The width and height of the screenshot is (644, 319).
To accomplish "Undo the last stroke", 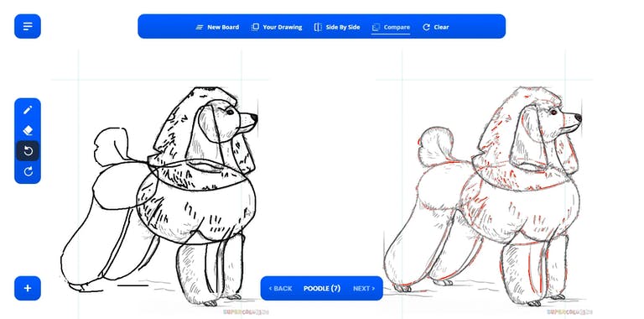I will point(28,151).
